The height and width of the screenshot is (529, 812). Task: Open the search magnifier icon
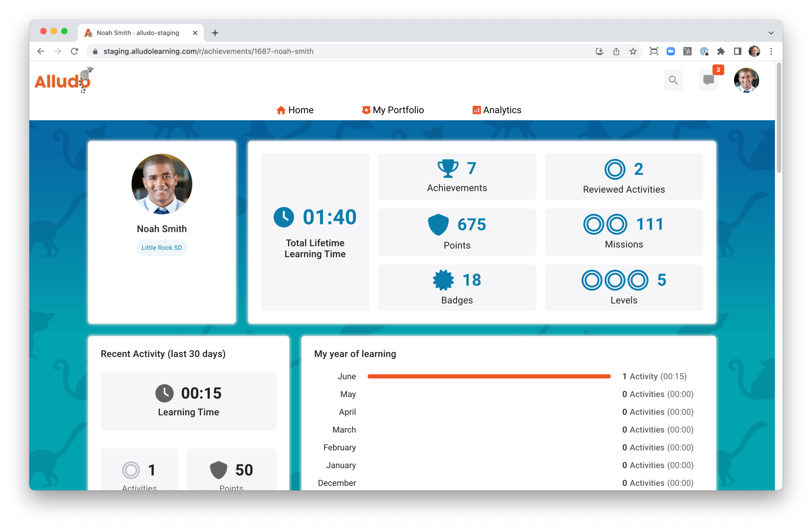tap(673, 80)
